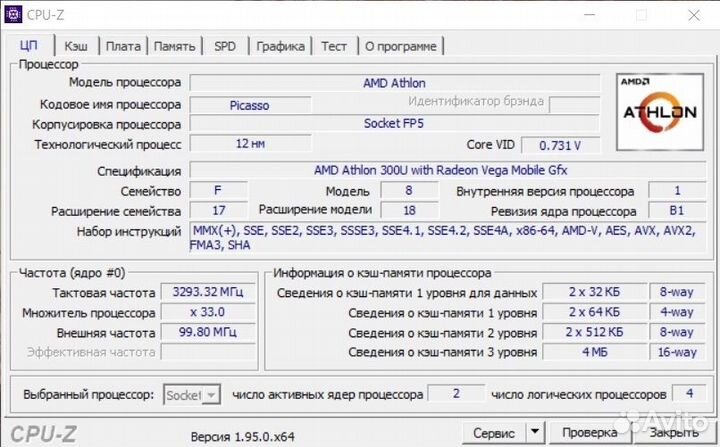Click the Core VID 0.731 V value
This screenshot has height=447, width=720.
(x=560, y=146)
